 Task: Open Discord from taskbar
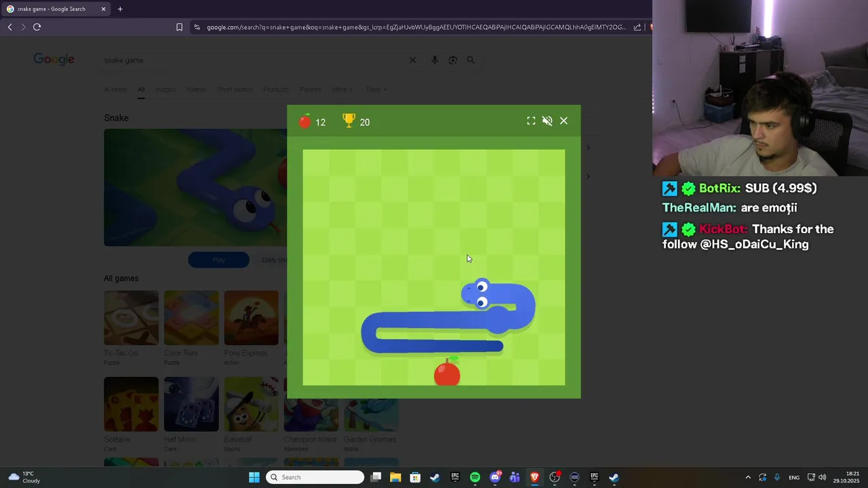coord(495,477)
